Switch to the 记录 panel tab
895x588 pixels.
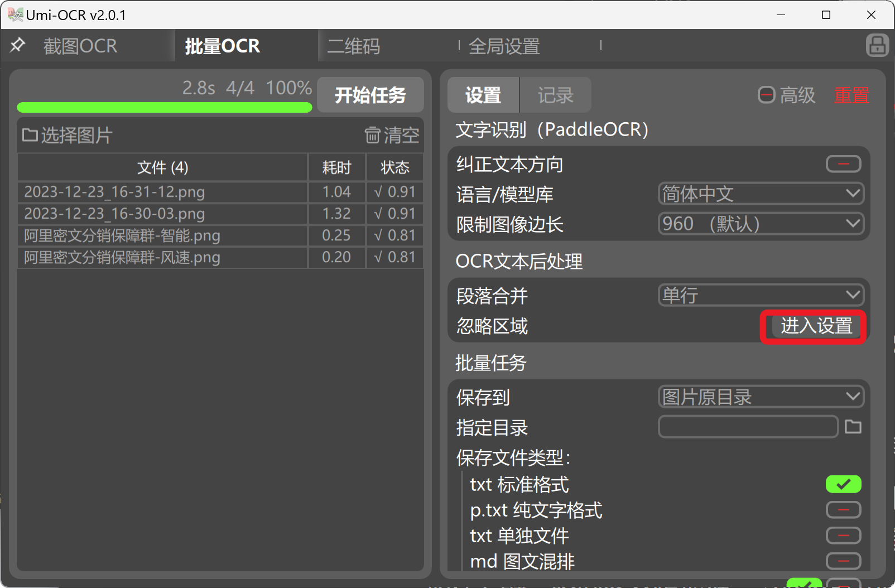point(555,95)
